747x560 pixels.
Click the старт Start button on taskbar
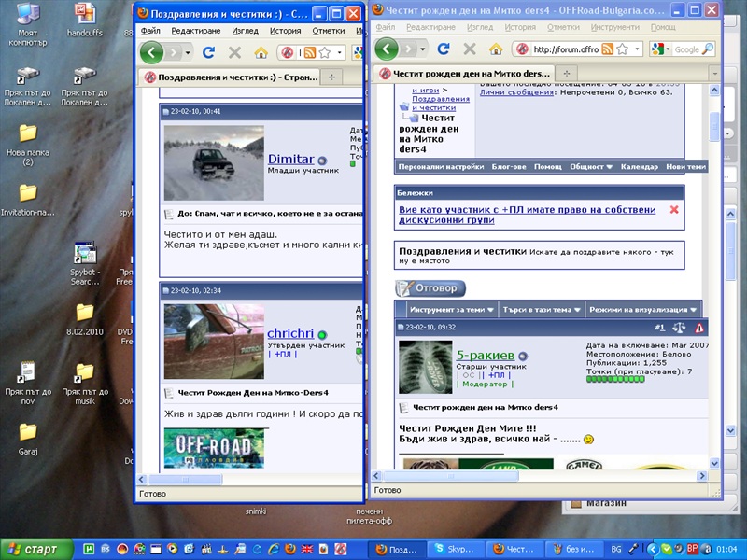[x=35, y=549]
